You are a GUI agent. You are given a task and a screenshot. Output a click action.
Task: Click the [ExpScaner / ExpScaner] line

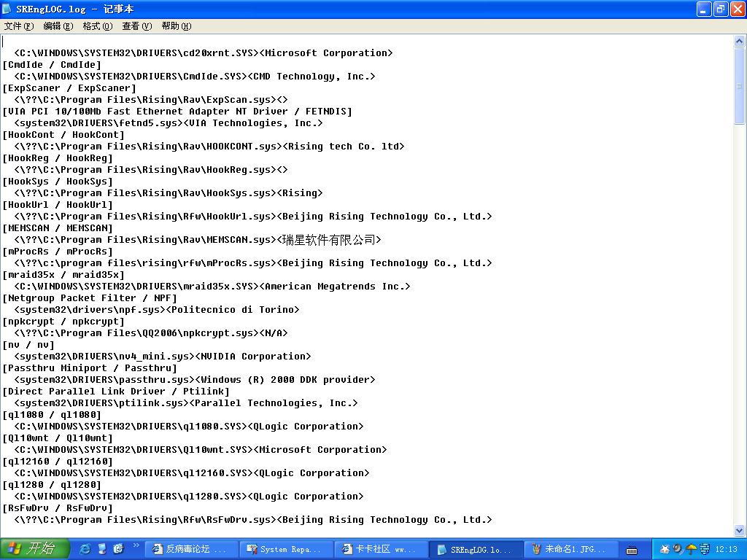69,88
